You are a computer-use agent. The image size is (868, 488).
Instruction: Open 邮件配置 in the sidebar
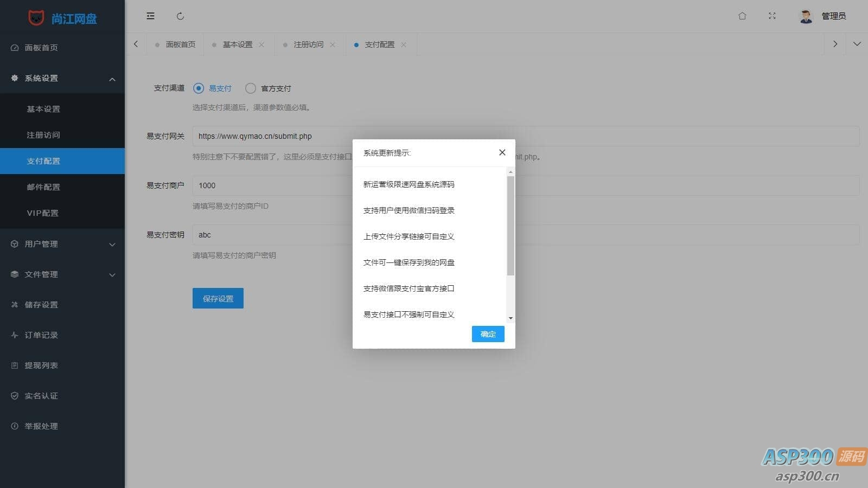tap(43, 187)
